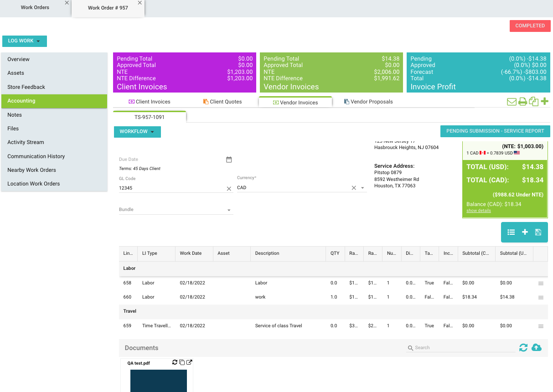Add a new line item with the white plus
The image size is (553, 392).
tap(525, 232)
